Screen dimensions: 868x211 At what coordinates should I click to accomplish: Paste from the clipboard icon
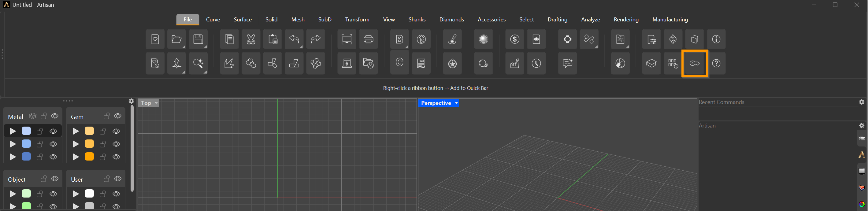pyautogui.click(x=273, y=39)
